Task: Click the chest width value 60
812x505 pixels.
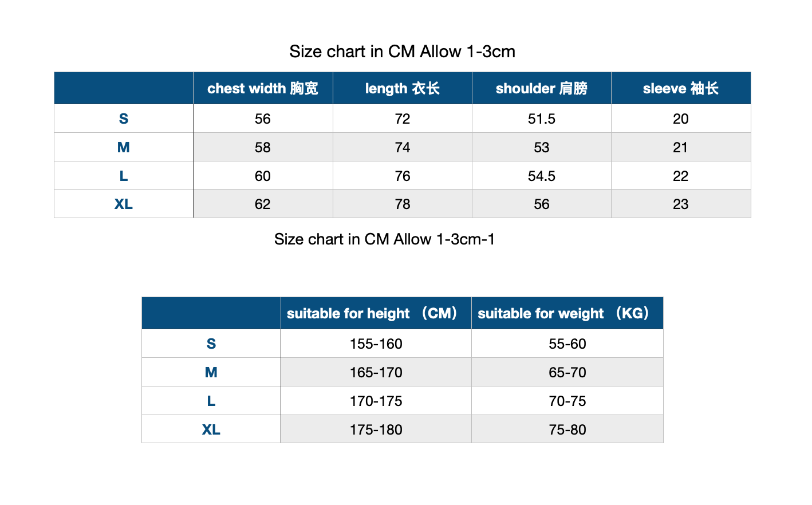Action: click(x=263, y=176)
